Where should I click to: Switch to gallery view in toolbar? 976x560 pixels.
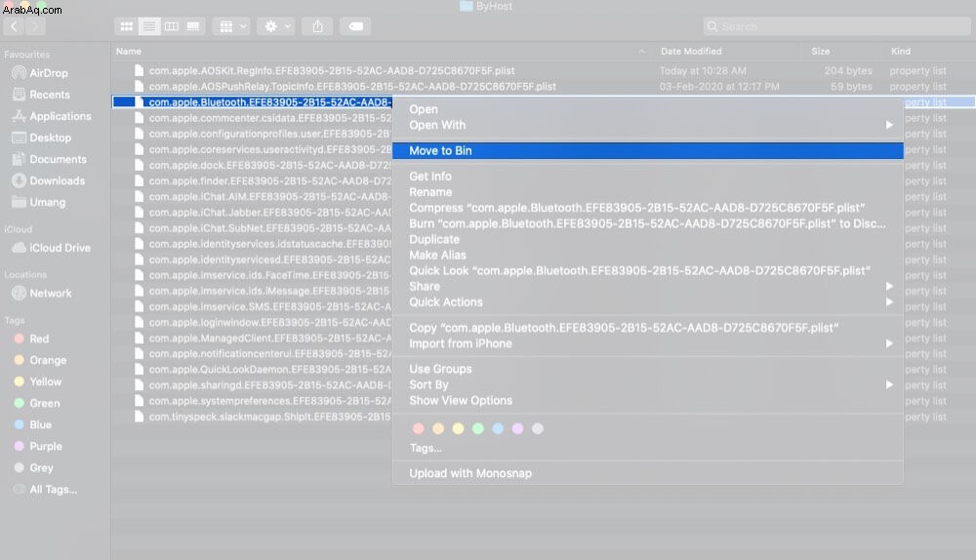(193, 26)
